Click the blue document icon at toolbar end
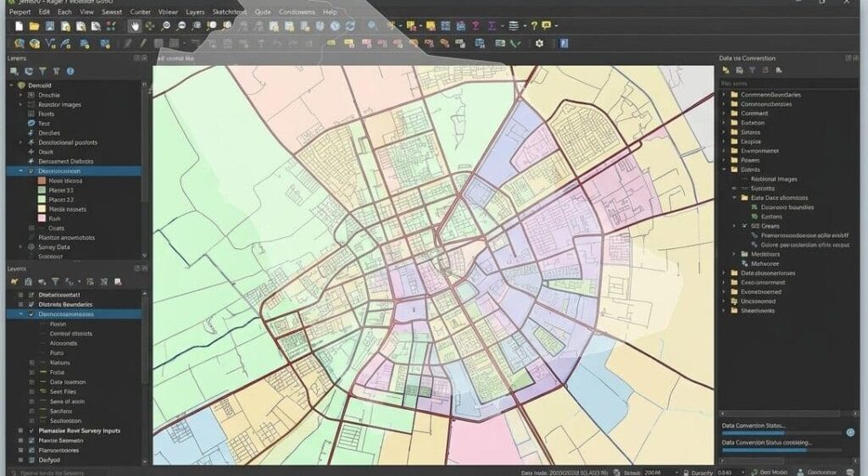 tap(564, 43)
